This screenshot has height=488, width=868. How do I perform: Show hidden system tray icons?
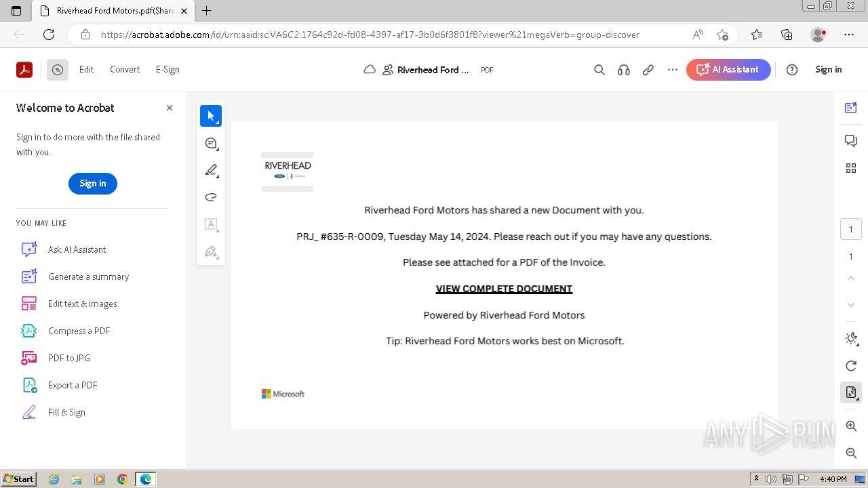(x=756, y=479)
